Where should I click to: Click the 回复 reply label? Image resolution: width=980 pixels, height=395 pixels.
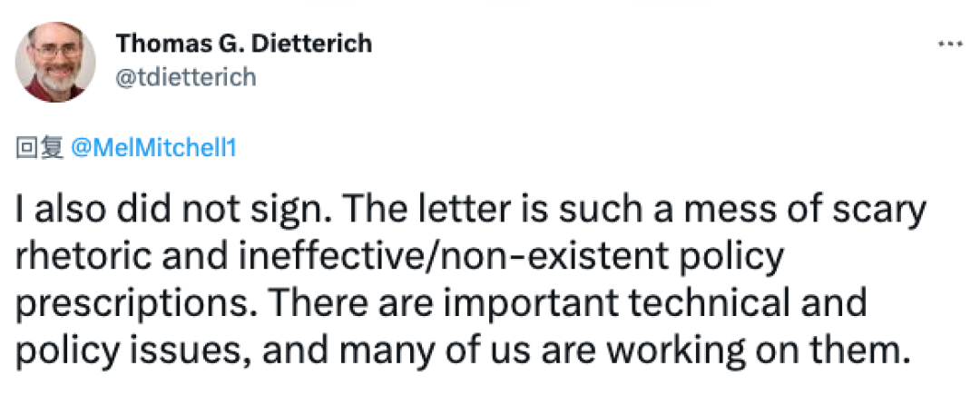click(x=39, y=149)
